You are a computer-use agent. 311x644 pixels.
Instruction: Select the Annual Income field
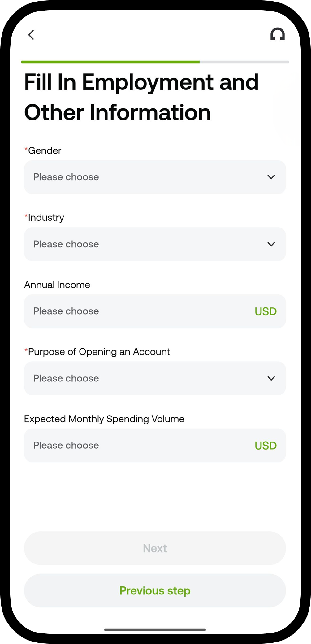click(155, 311)
